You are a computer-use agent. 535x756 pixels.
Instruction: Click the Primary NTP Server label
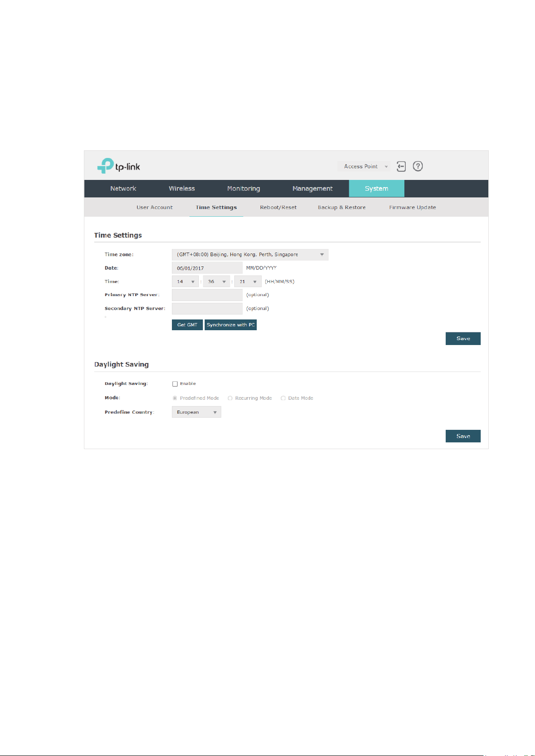point(132,295)
